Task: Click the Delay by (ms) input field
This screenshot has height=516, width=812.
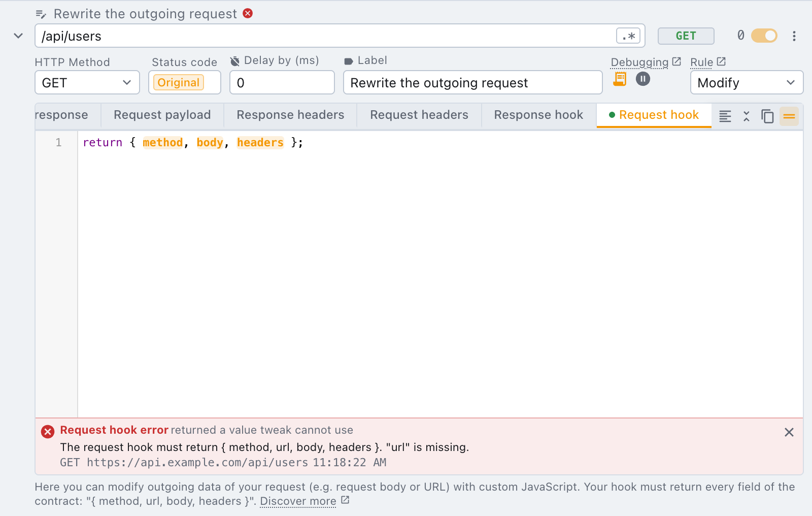Action: [282, 82]
